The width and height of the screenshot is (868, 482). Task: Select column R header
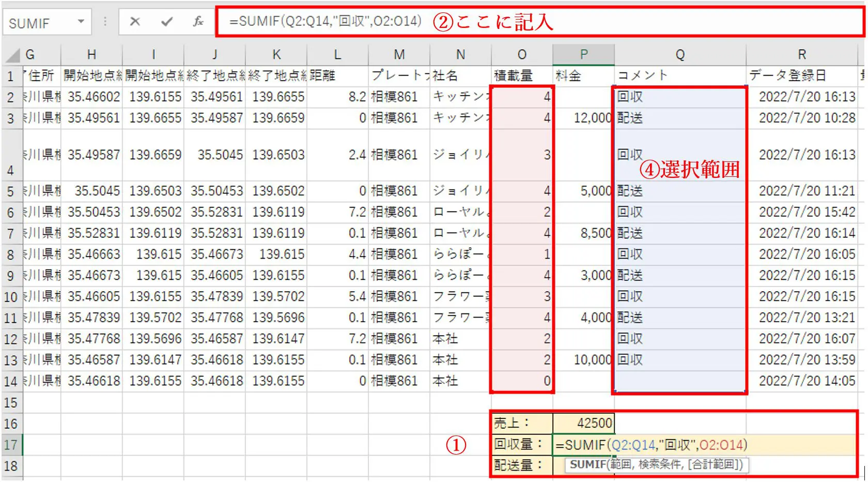(x=802, y=55)
